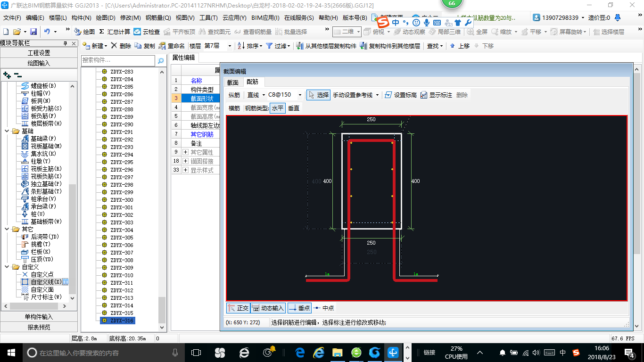Run 汇总计算 summary calculation
This screenshot has height=362, width=644.
tap(115, 32)
